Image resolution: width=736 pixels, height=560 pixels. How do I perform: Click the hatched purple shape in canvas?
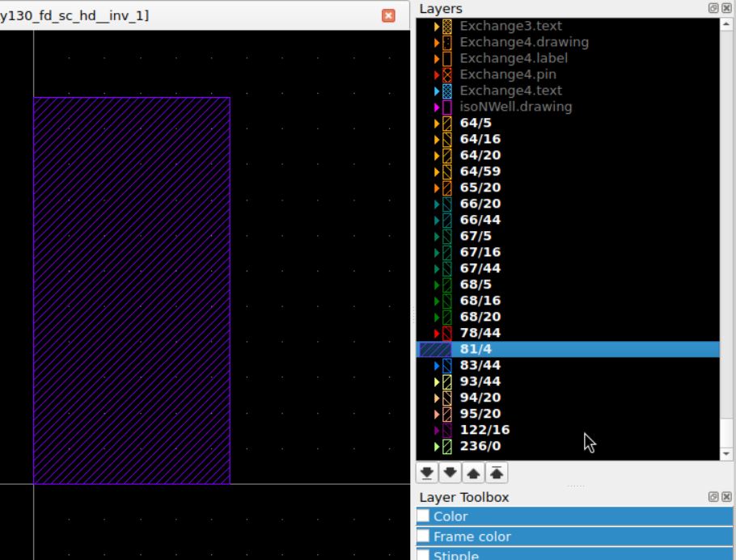[131, 290]
